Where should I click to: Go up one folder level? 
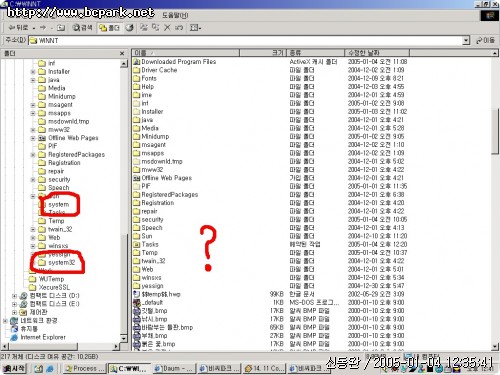(61, 28)
